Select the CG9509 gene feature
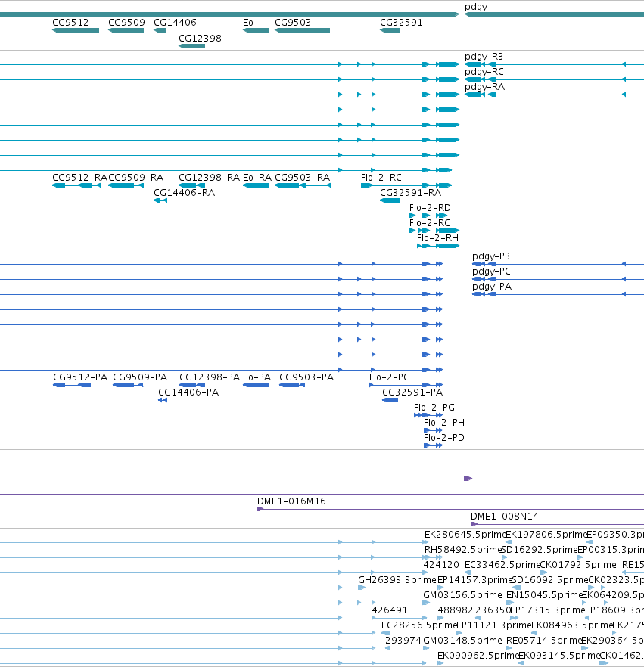 tap(126, 30)
